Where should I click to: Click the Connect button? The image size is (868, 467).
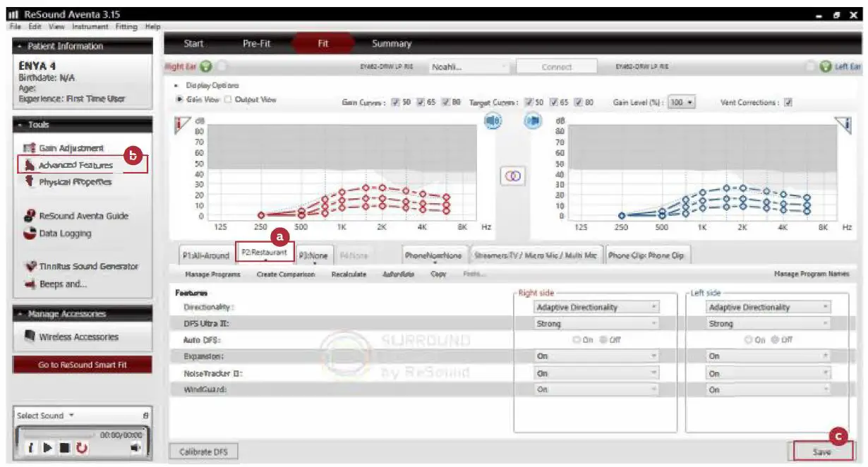tap(557, 67)
